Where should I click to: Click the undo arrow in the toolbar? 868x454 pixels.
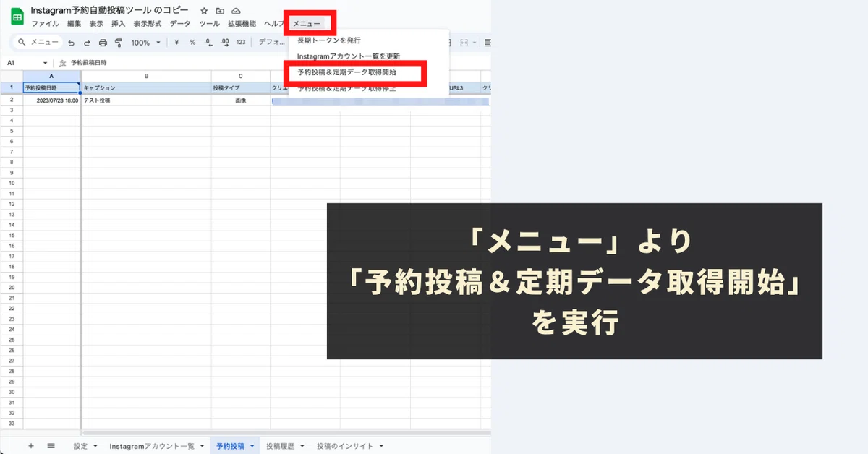[71, 43]
